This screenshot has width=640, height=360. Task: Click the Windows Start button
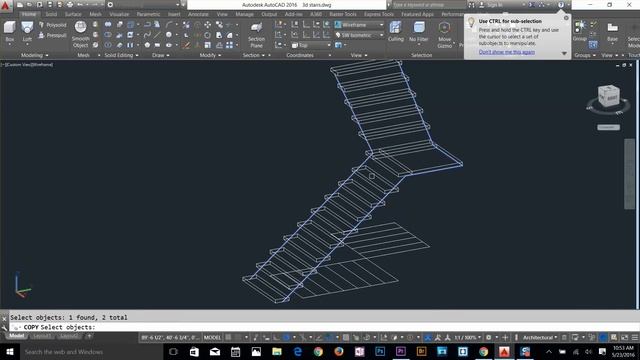(x=10, y=351)
